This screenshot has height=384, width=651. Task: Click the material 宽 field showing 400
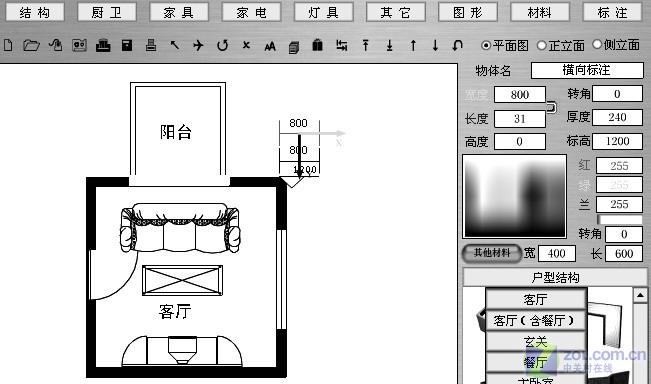pos(556,253)
